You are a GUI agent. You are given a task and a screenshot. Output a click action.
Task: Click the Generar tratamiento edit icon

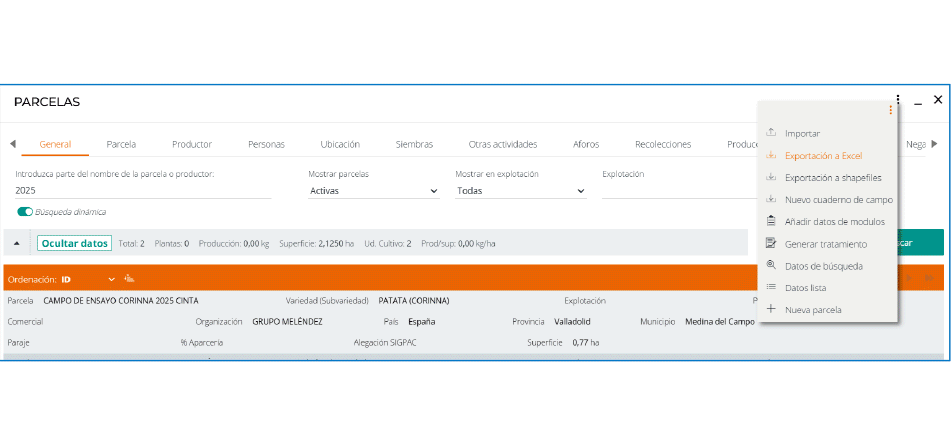tap(771, 243)
